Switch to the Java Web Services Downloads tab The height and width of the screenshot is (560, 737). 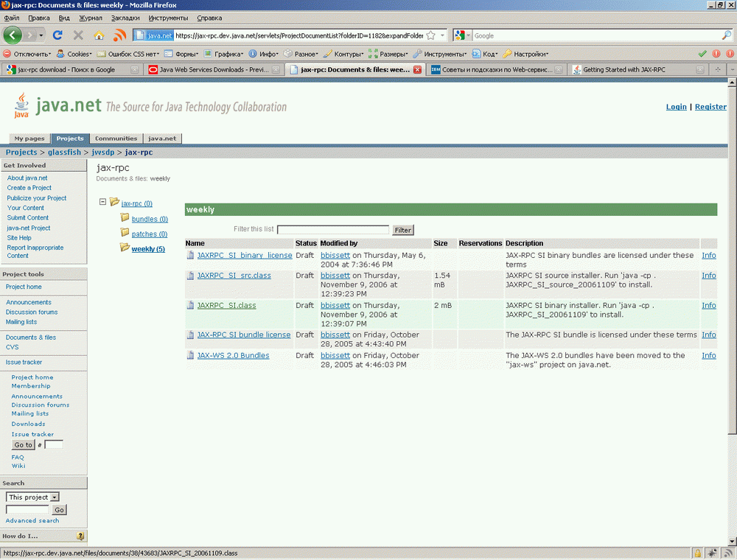click(214, 69)
